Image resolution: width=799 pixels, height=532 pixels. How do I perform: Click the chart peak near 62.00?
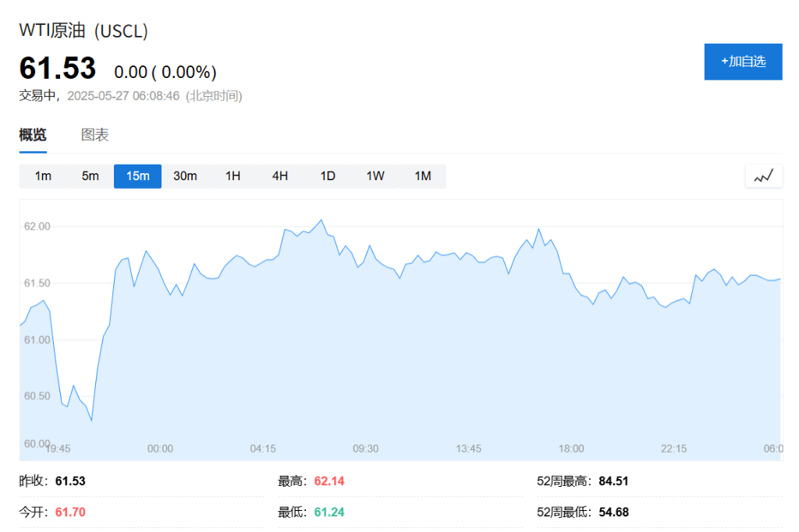(x=321, y=220)
